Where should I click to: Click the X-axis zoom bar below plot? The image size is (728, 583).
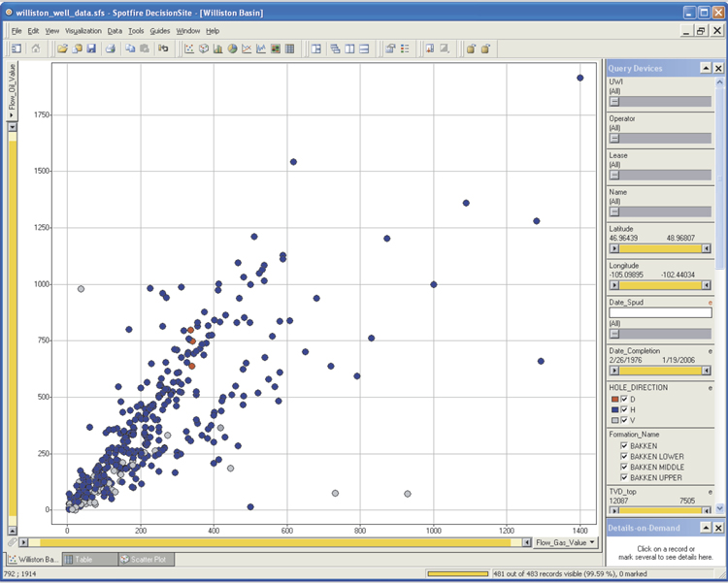tap(276, 542)
